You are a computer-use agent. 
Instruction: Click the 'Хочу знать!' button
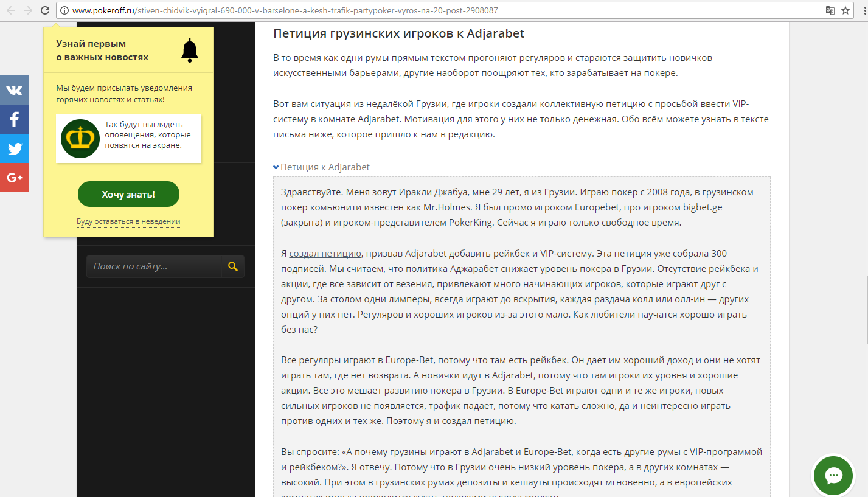(x=128, y=194)
